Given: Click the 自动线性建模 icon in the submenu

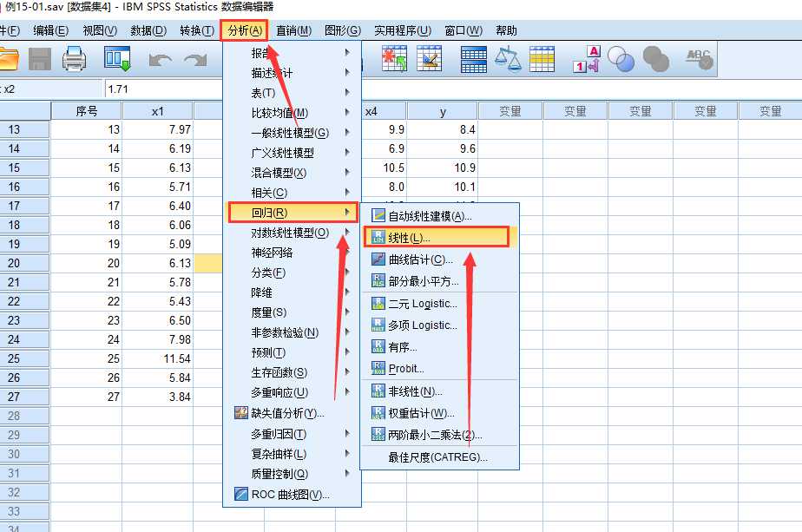Looking at the screenshot, I should 378,216.
